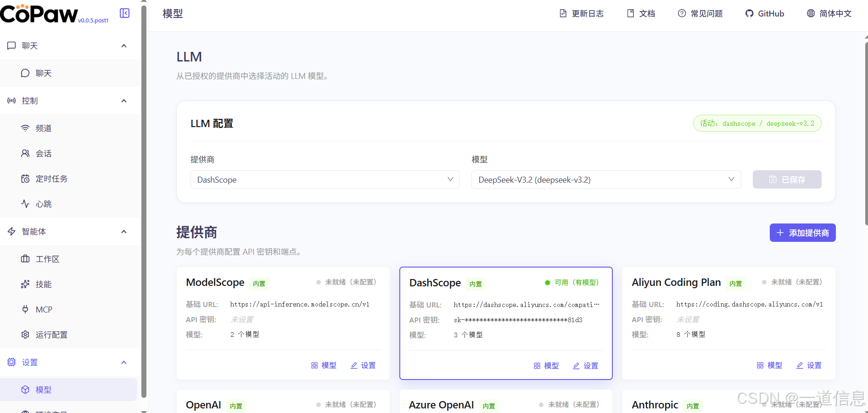Click the sidebar vertical scrollbar
Image resolution: width=868 pixels, height=413 pixels.
[x=144, y=202]
